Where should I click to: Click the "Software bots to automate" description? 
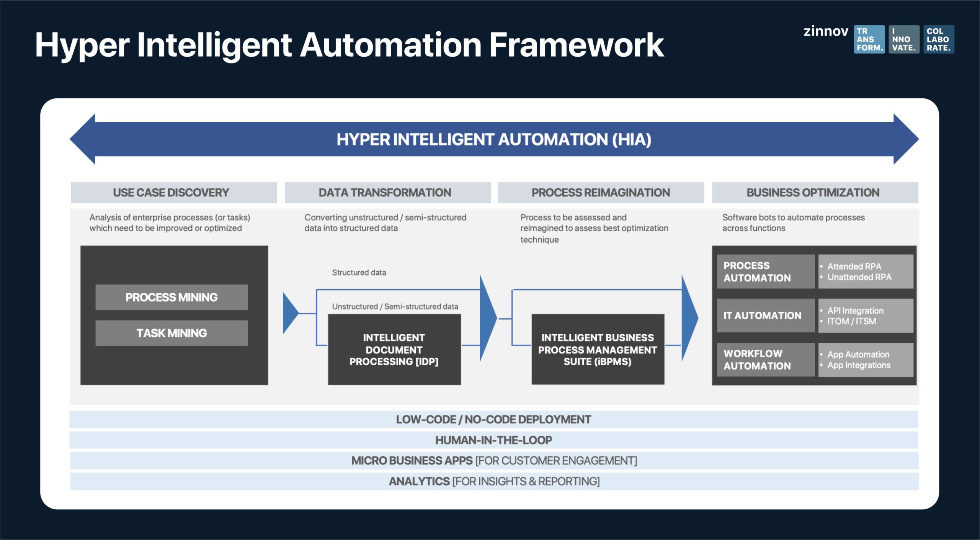point(793,223)
